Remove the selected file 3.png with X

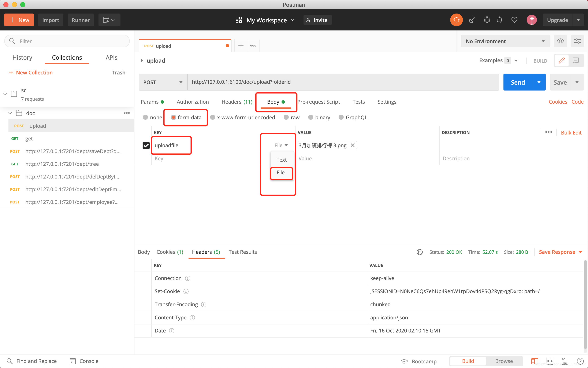tap(352, 145)
